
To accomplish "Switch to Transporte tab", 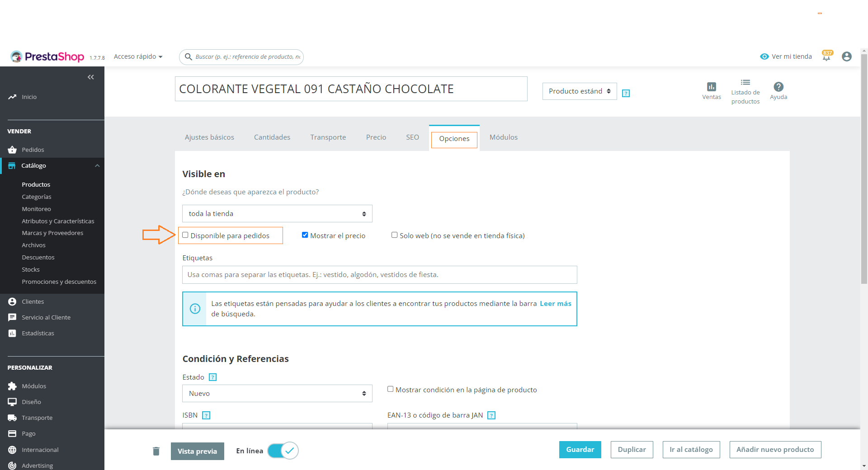I will (x=328, y=137).
